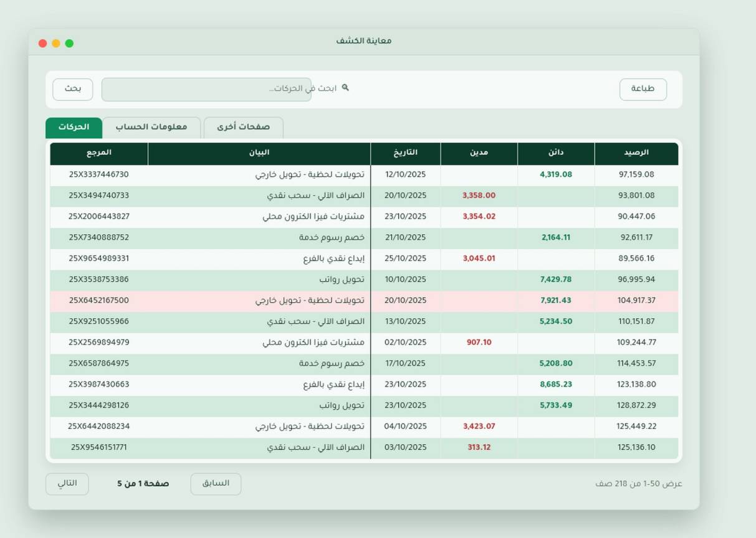Sort by the البيان column header
756x538 pixels.
coord(259,153)
